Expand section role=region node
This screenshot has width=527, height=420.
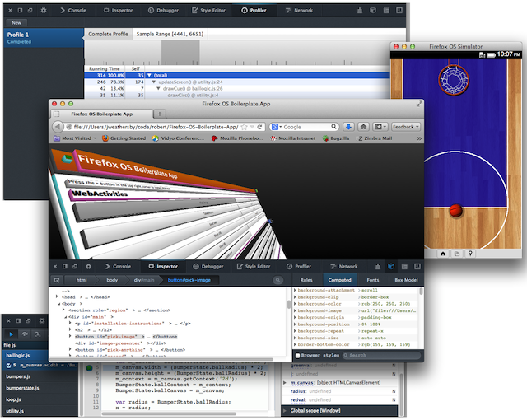[63, 310]
